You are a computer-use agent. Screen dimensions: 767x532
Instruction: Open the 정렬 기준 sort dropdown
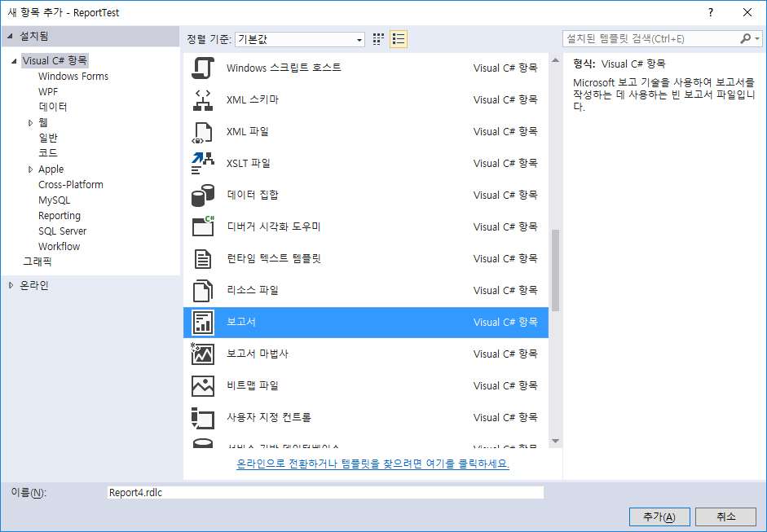tap(300, 39)
